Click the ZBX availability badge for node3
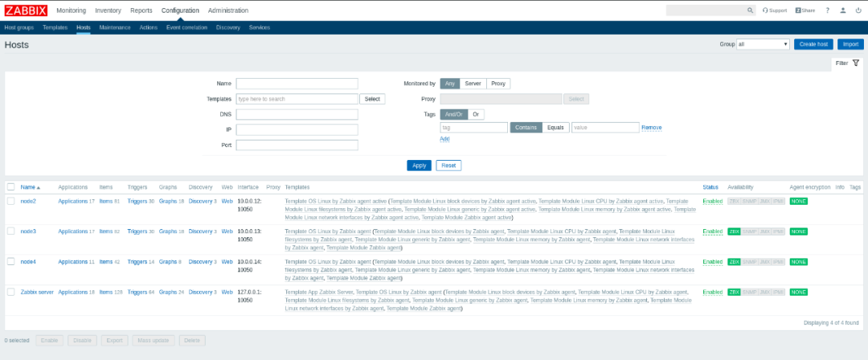Screen dimensions: 868x360 click(x=734, y=231)
